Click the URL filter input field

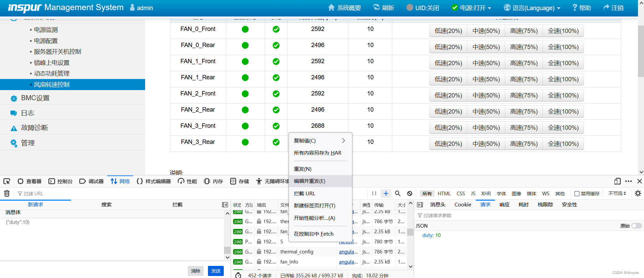pos(191,194)
